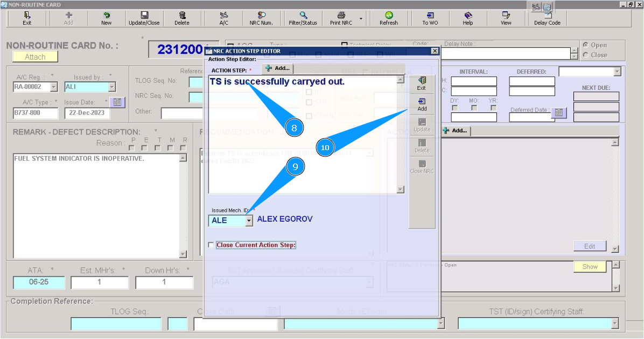
Task: Click Add icon in Action Step Editor sidebar
Action: [422, 101]
